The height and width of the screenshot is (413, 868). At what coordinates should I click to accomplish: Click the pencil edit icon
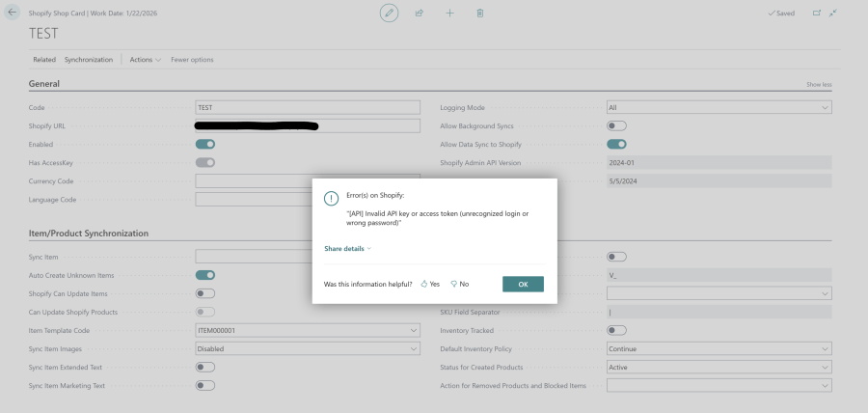(x=389, y=13)
